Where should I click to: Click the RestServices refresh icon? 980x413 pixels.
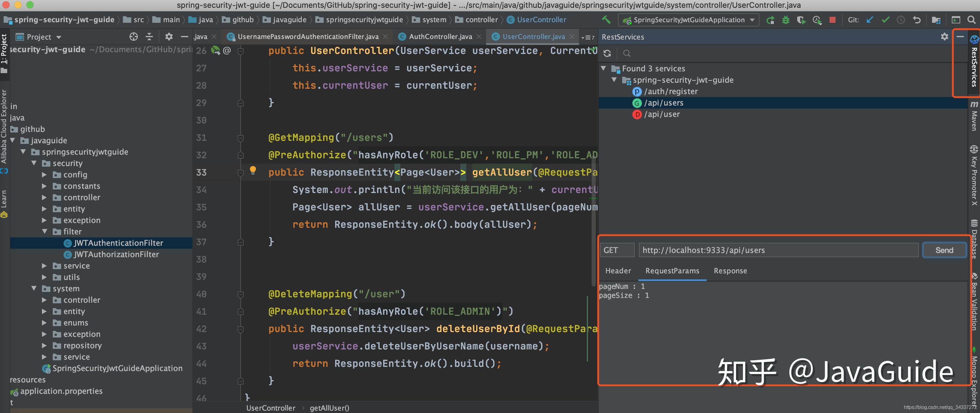[607, 53]
